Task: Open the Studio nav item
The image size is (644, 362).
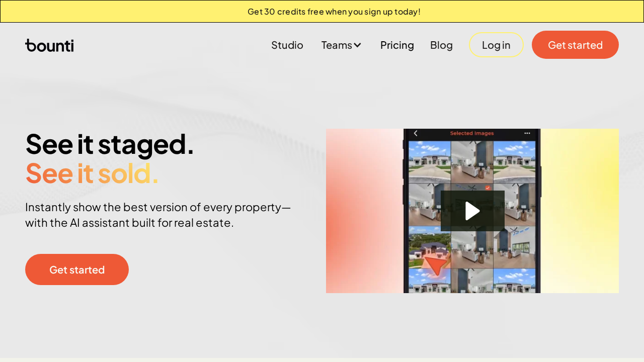Action: (287, 45)
